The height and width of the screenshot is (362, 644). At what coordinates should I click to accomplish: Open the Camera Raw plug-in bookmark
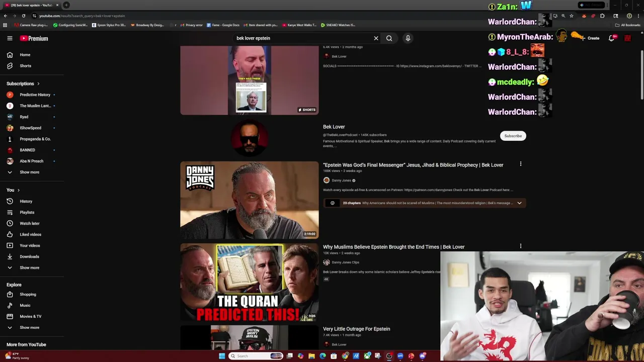pyautogui.click(x=31, y=25)
